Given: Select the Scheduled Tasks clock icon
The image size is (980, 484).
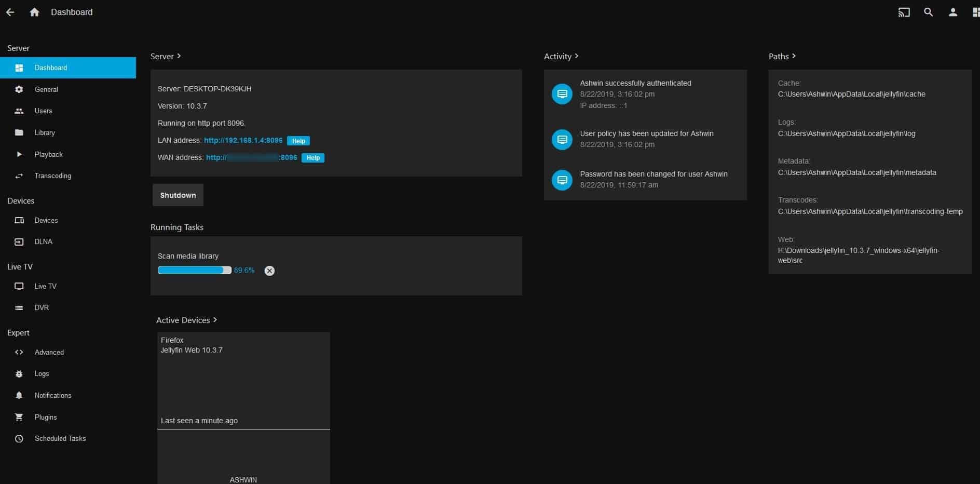Looking at the screenshot, I should 19,438.
